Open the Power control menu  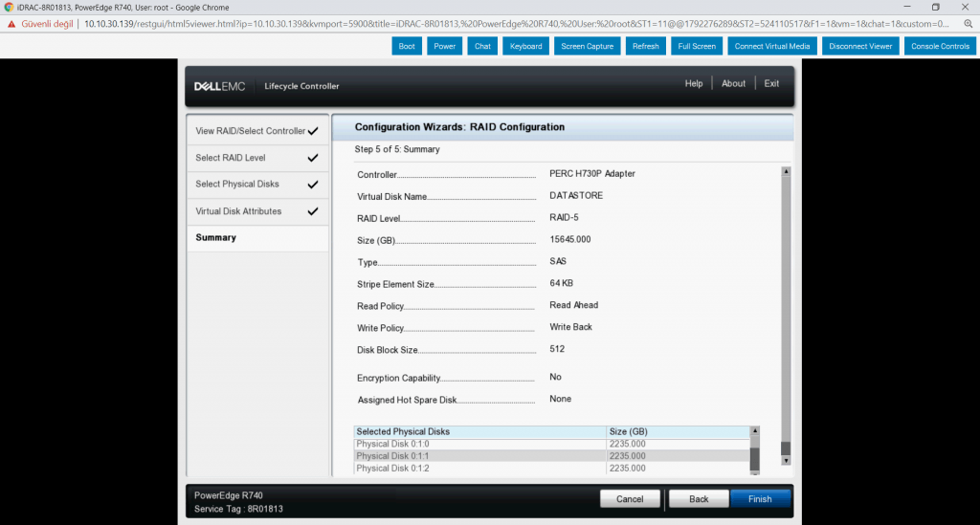point(444,46)
